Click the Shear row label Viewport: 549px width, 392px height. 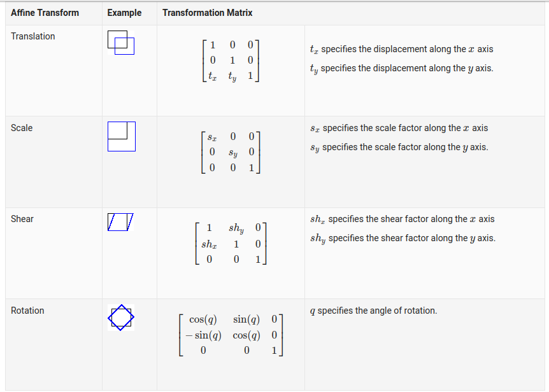22,219
